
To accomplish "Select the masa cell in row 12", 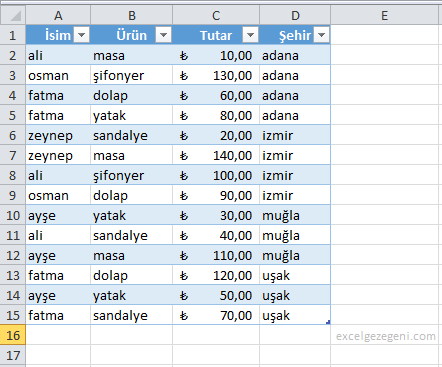I will [x=132, y=255].
